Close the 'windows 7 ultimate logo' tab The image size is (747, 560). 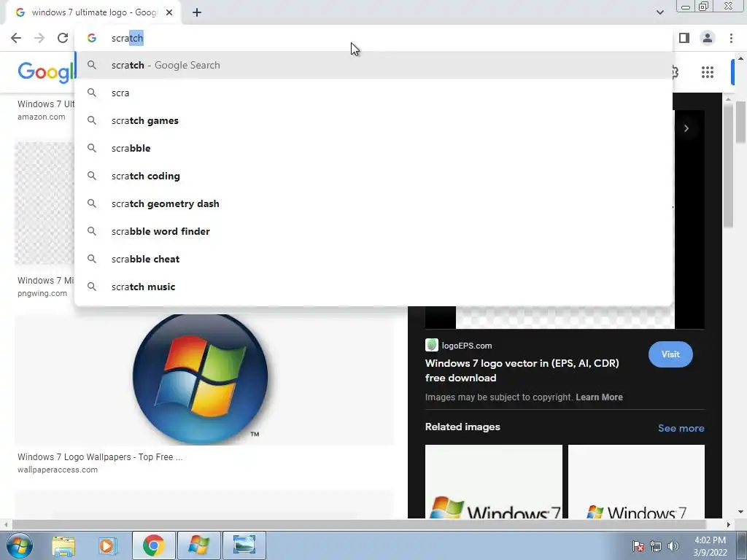click(169, 12)
